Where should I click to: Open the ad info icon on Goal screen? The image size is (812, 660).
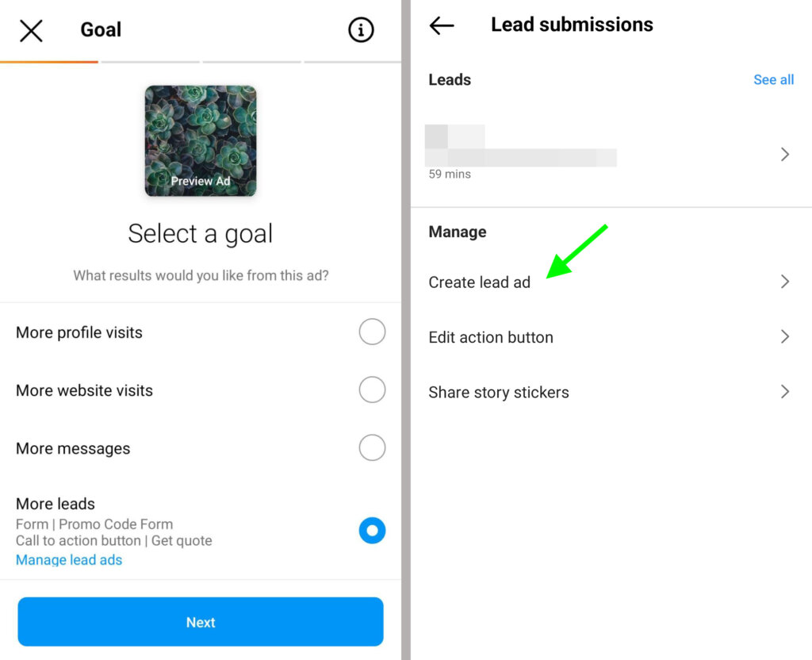(361, 29)
